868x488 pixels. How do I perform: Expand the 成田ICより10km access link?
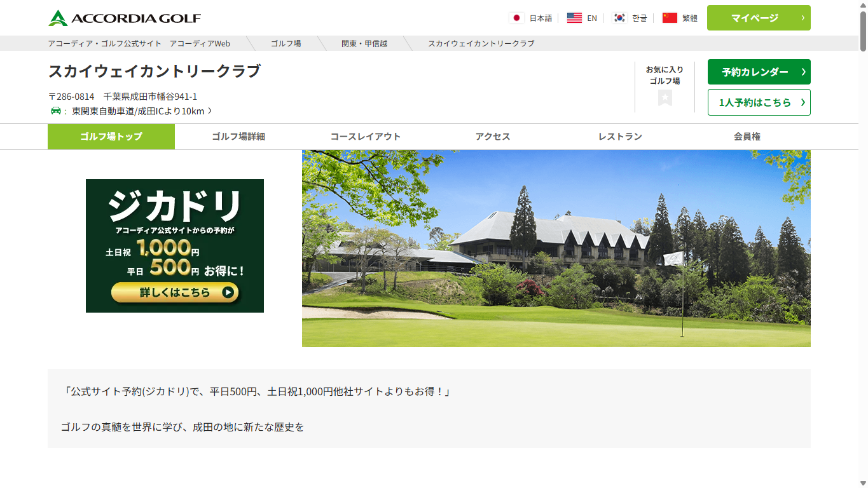click(142, 111)
